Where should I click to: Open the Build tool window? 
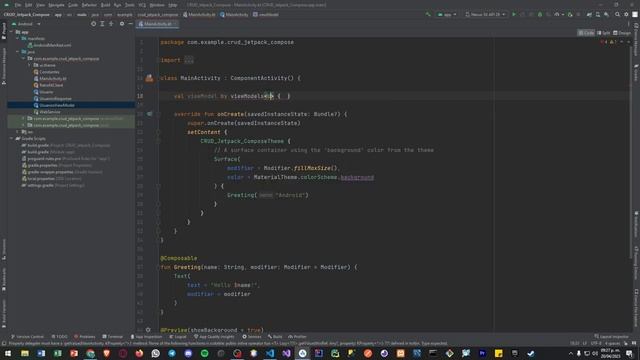click(x=275, y=337)
